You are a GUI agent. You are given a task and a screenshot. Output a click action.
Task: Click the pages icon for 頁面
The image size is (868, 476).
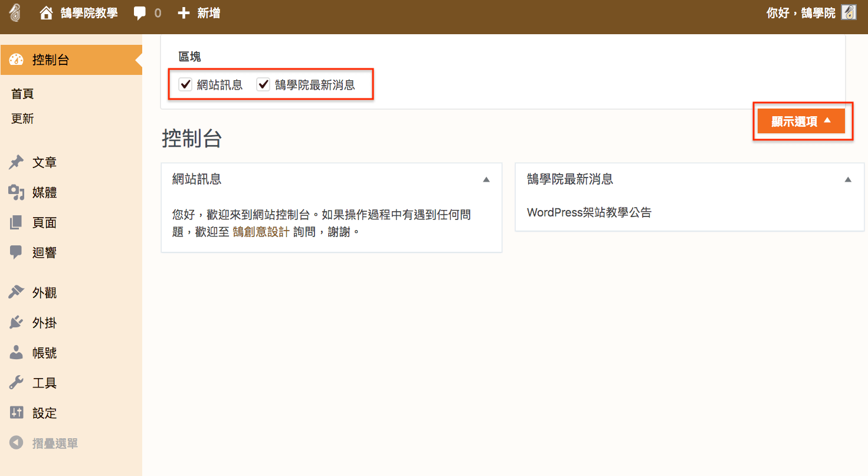click(17, 222)
